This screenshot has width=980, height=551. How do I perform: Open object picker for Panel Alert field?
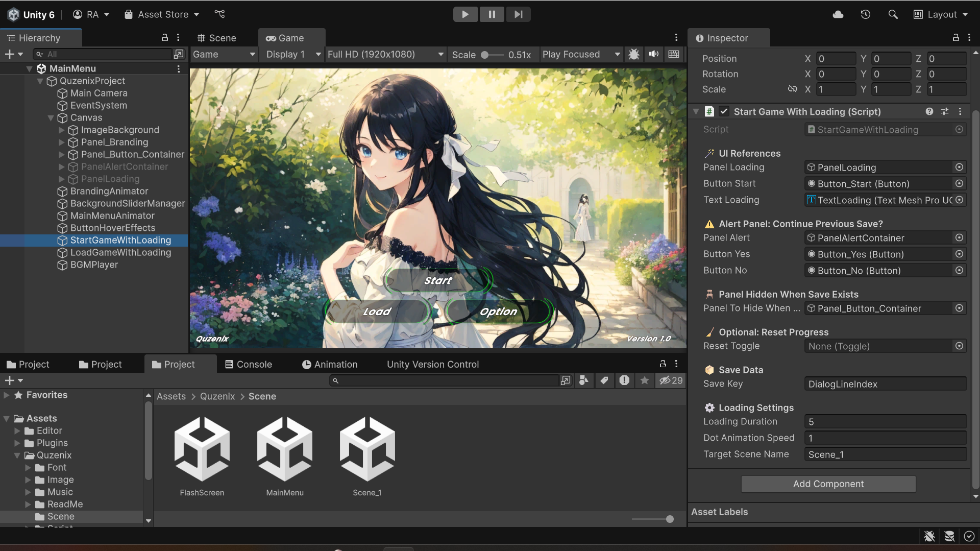tap(959, 237)
